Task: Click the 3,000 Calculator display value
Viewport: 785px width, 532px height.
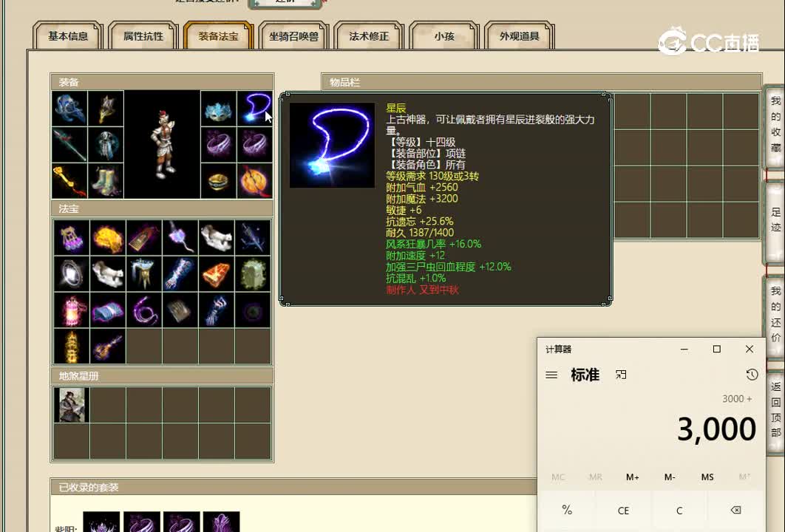Action: pyautogui.click(x=716, y=429)
